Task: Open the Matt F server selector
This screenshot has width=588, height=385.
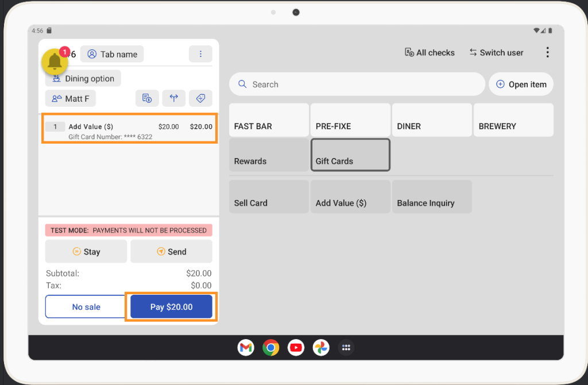Action: [x=71, y=98]
